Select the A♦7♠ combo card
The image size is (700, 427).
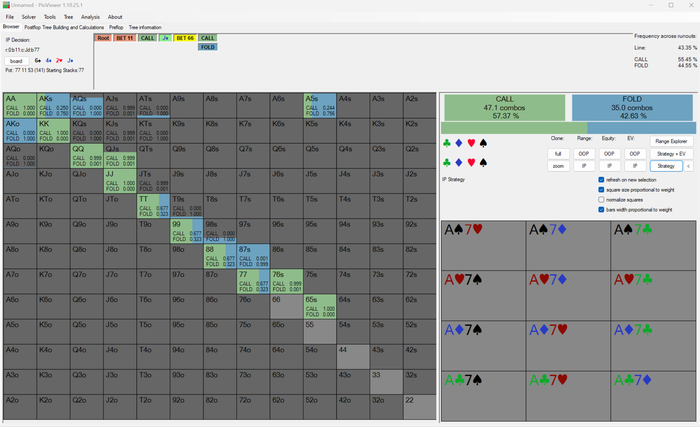click(483, 345)
